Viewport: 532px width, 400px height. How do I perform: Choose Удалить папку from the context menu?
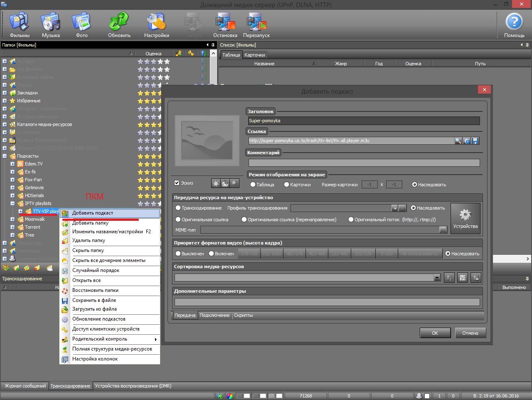(89, 240)
